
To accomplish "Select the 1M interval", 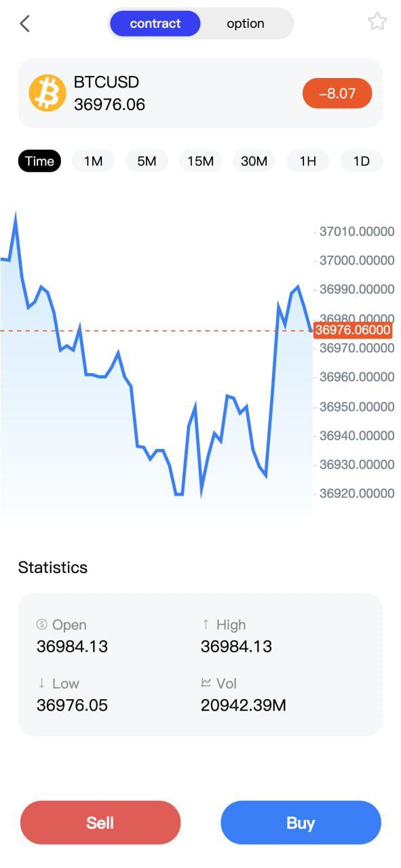I will coord(93,161).
